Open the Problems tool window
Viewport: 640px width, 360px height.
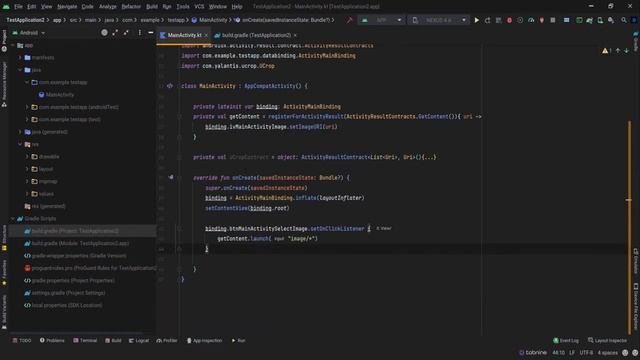point(52,340)
